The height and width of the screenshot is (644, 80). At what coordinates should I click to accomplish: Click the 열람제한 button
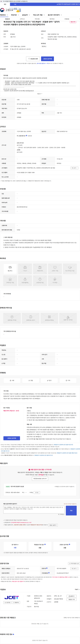point(16,603)
